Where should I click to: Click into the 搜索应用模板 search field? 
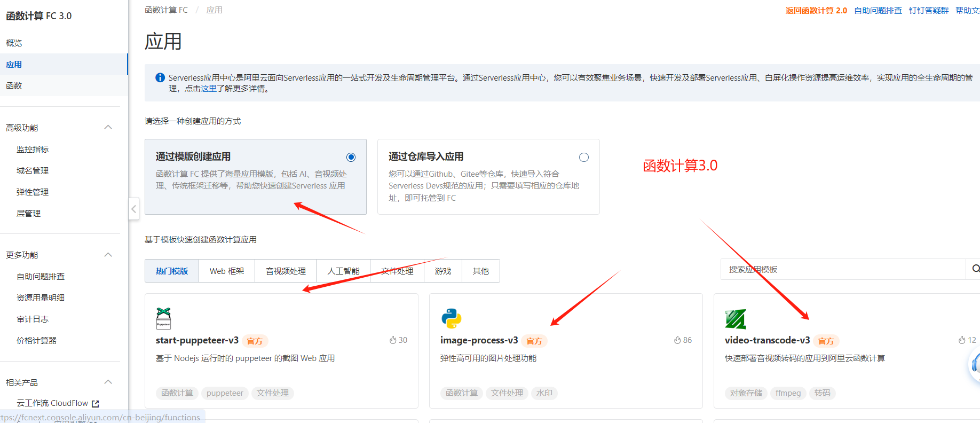[x=843, y=269]
